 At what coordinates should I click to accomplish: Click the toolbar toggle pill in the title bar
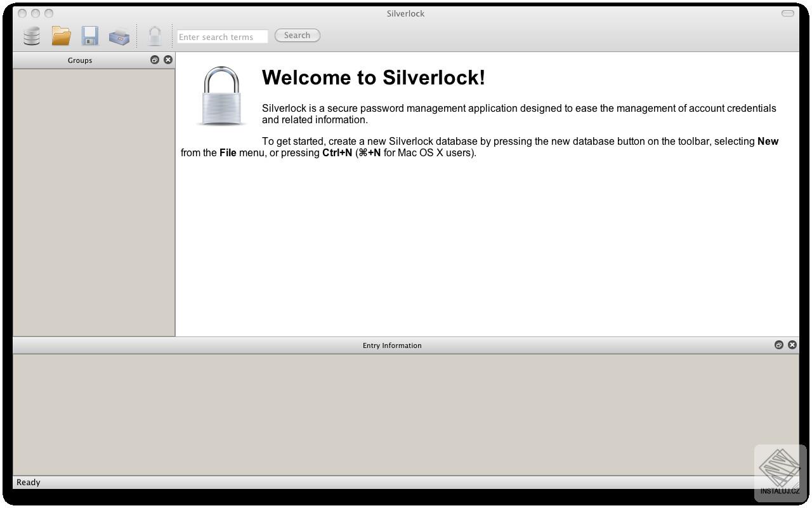tap(788, 13)
